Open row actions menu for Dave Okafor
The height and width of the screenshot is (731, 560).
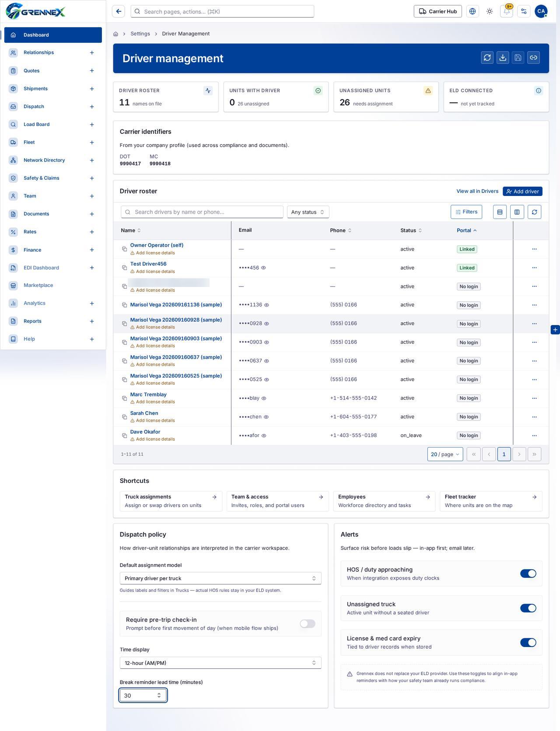click(534, 436)
